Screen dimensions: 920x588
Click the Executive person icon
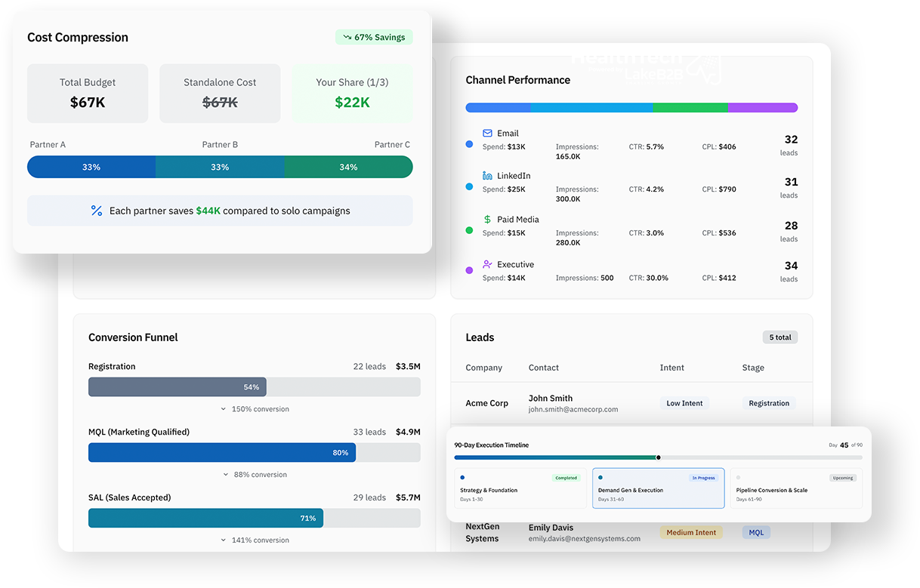pyautogui.click(x=487, y=265)
